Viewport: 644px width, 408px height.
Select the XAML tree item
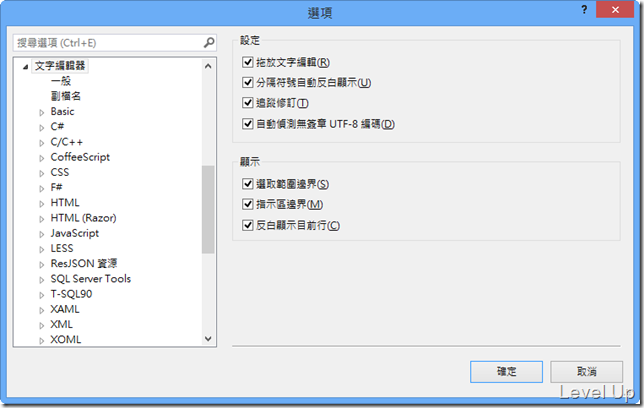tap(65, 309)
